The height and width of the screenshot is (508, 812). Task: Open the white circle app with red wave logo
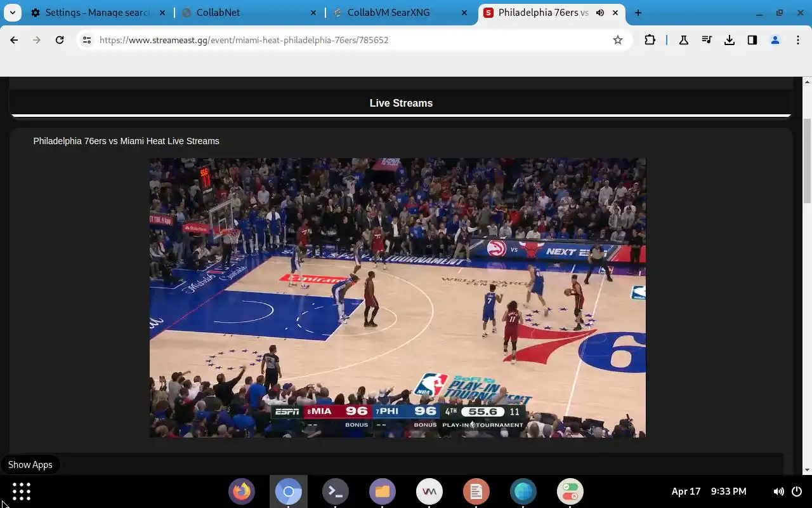pyautogui.click(x=429, y=491)
